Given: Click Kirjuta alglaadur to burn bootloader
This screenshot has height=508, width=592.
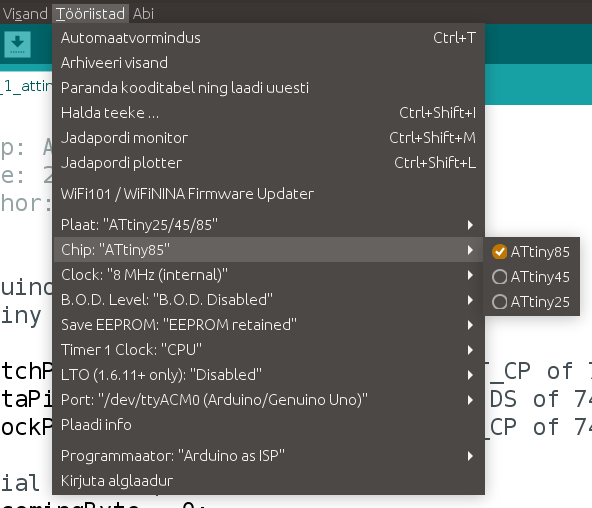Looking at the screenshot, I should pyautogui.click(x=268, y=481).
